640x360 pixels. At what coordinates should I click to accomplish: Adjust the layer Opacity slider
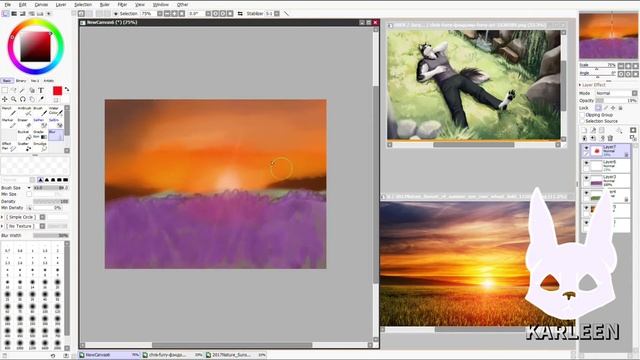click(616, 100)
